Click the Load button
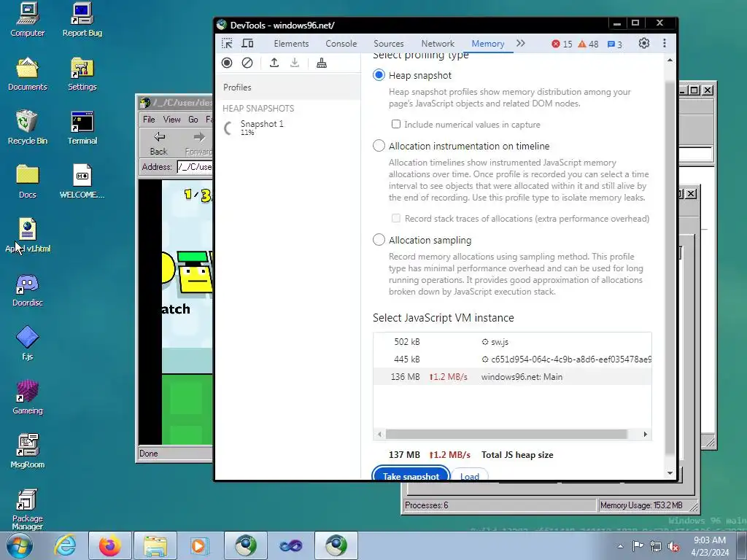Viewport: 747px width, 560px height. click(469, 474)
